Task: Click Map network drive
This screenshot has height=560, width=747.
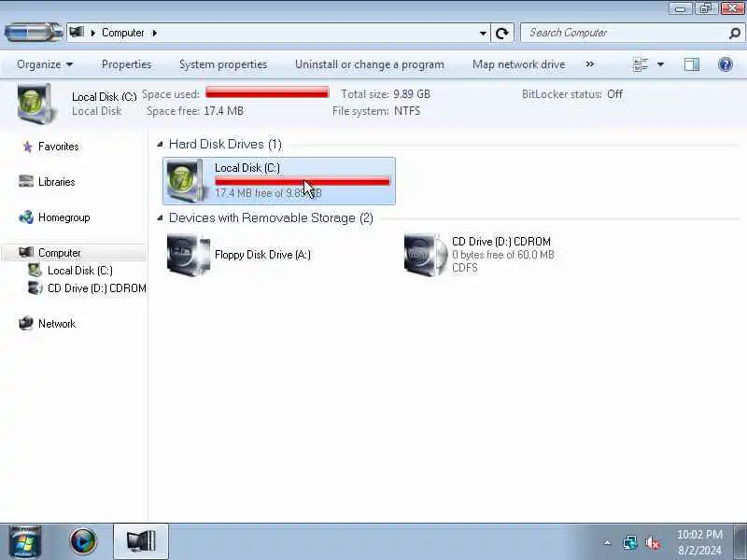Action: [x=518, y=64]
